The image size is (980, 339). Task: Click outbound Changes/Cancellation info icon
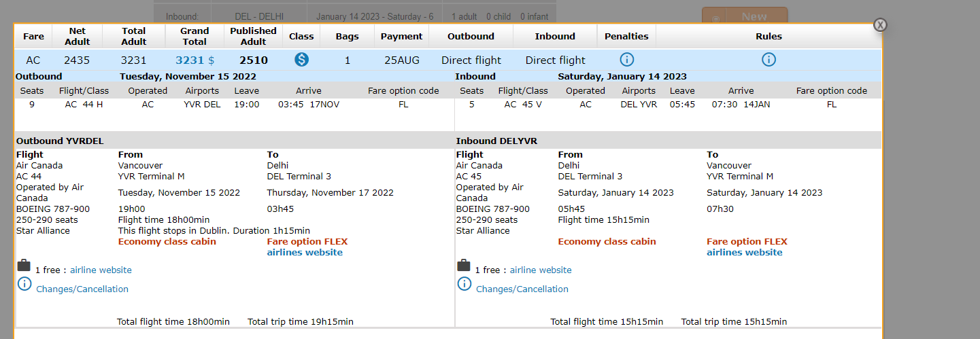coord(24,285)
